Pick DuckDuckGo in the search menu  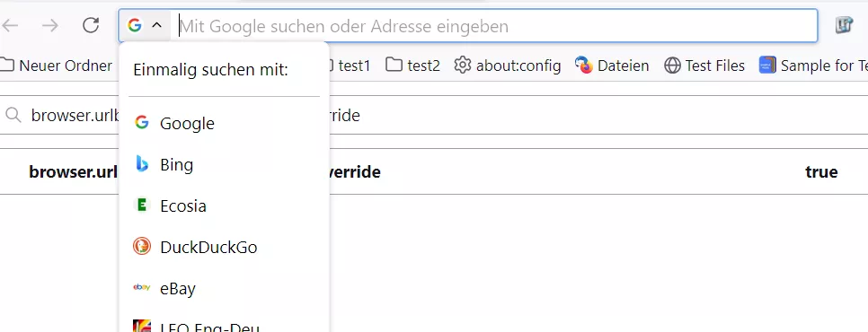click(x=225, y=247)
